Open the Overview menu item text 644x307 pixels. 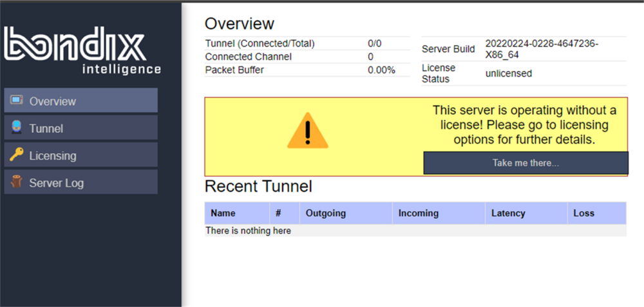click(x=52, y=101)
